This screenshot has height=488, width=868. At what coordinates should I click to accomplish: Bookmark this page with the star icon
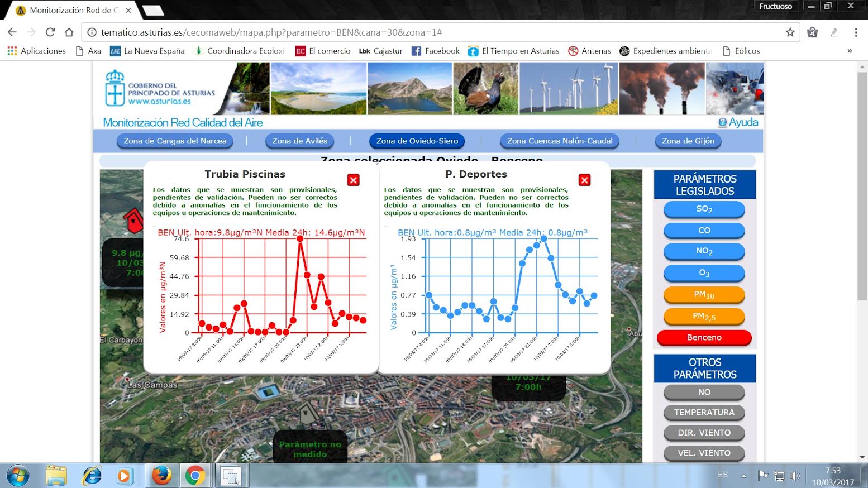tap(790, 32)
